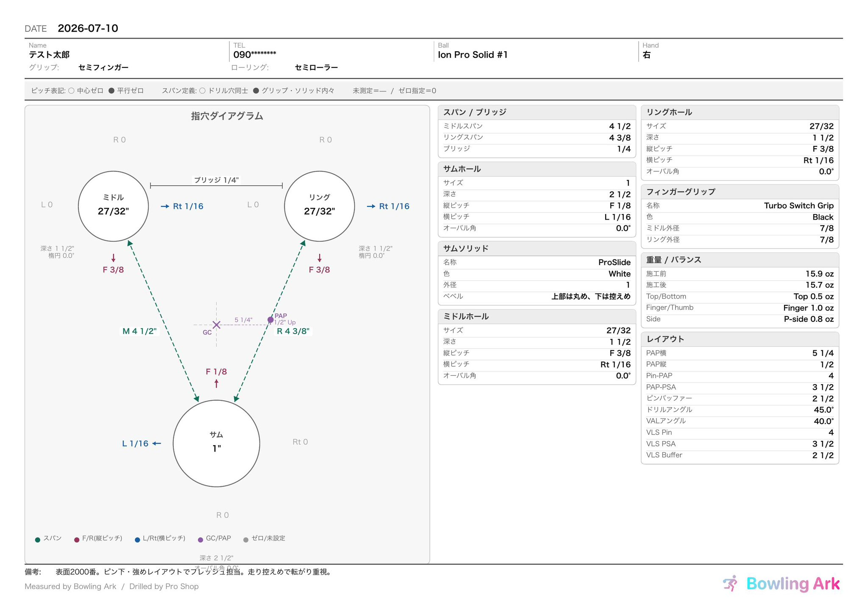868x614 pixels.
Task: Click the ball name Ion Pro Solid #1
Action: (473, 55)
